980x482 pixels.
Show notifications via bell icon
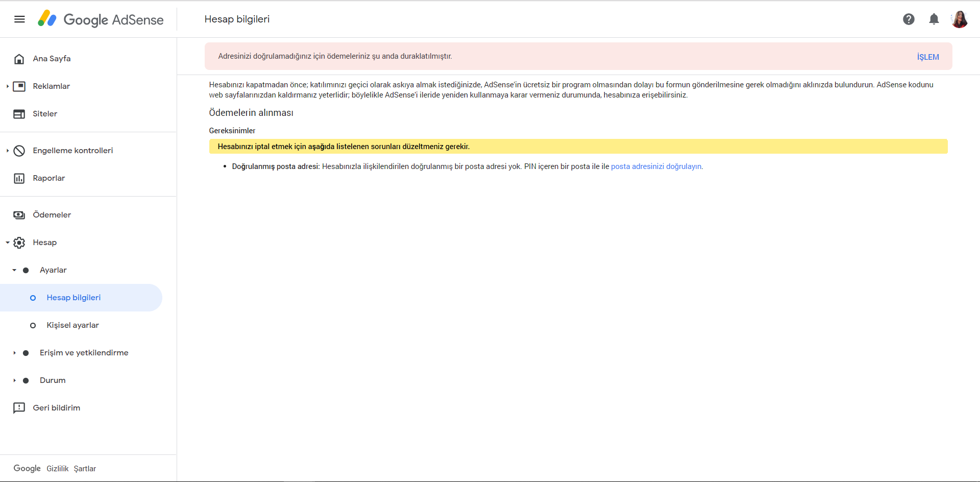(934, 19)
